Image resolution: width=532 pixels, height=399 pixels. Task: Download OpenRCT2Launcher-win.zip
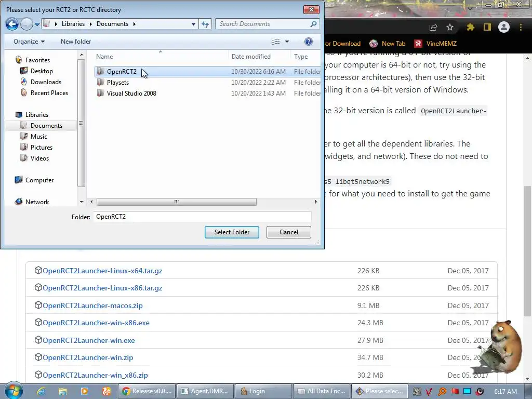click(87, 357)
